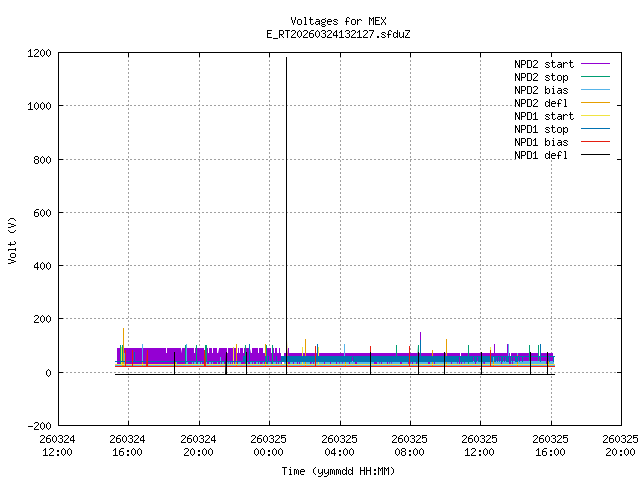The width and height of the screenshot is (640, 480).
Task: Click the NPD1 defl black line sample
Action: click(594, 155)
